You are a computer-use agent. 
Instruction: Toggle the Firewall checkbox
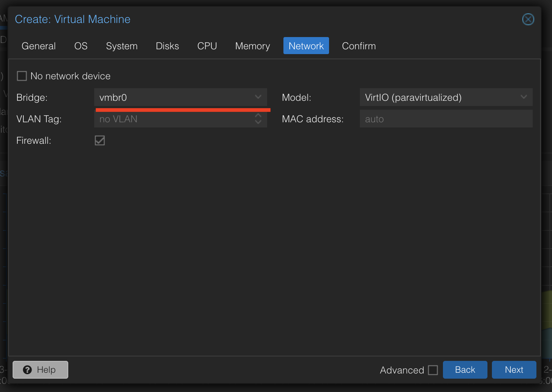100,140
